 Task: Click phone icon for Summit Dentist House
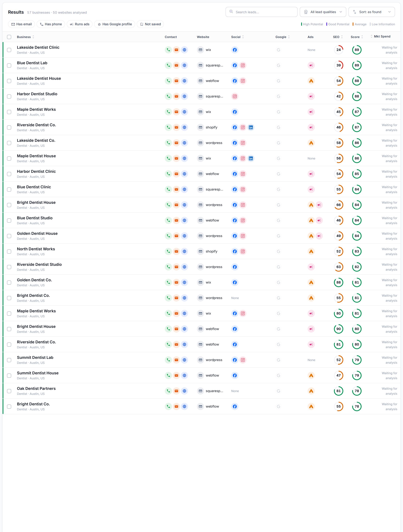(x=168, y=375)
